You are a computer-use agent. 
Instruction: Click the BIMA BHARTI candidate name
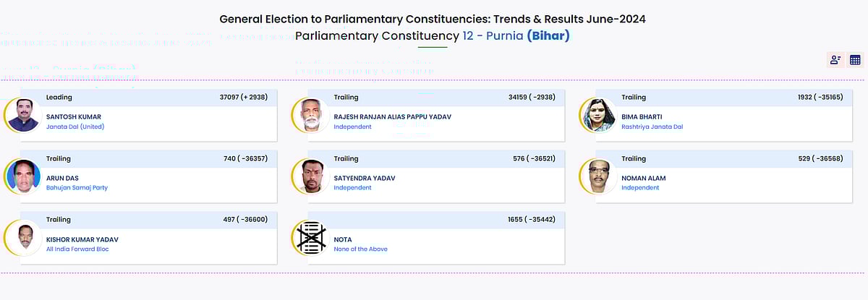[642, 117]
